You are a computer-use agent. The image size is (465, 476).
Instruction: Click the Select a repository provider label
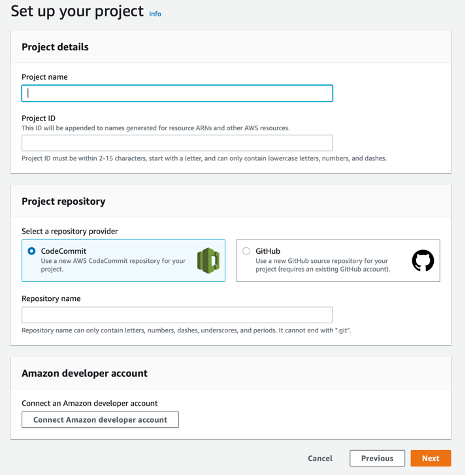70,231
